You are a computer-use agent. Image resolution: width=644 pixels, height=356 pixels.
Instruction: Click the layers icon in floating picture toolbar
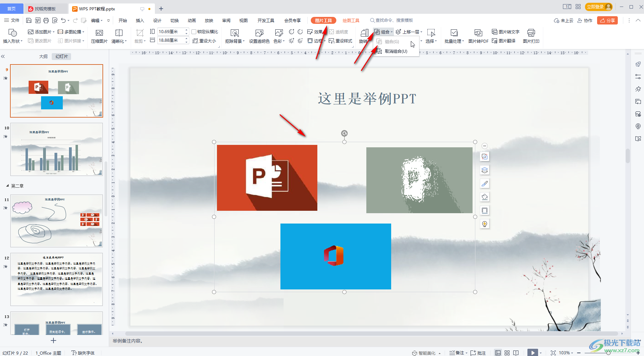(x=485, y=170)
